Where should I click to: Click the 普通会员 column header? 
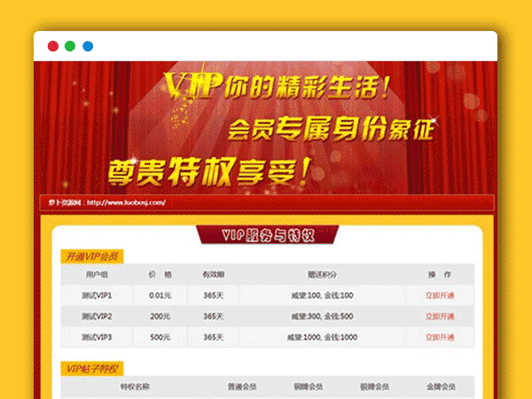pos(241,387)
